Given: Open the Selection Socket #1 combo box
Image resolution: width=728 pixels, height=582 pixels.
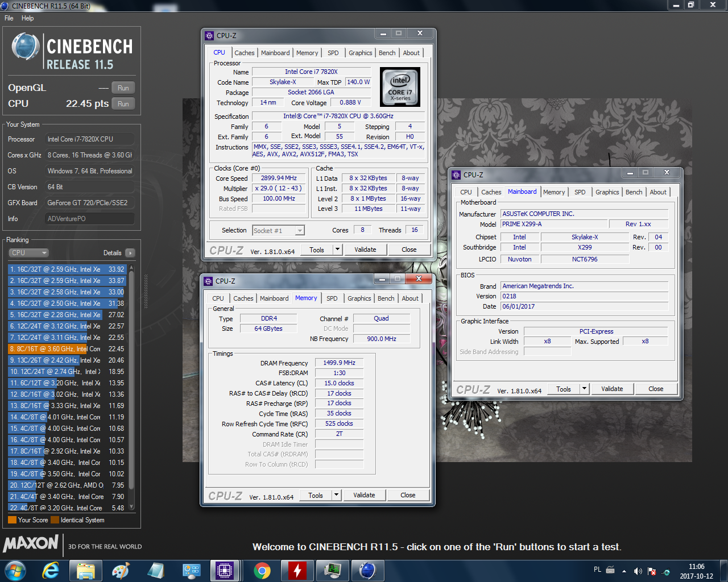Looking at the screenshot, I should [279, 230].
